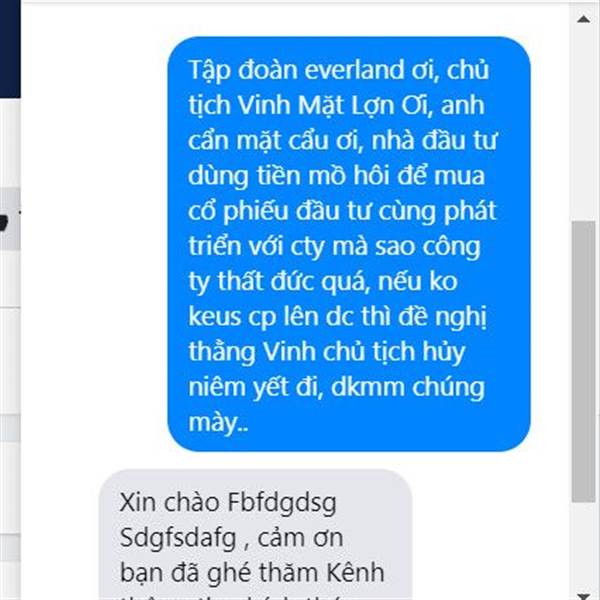
Task: Click 'Sdgfsdafg' name in the gray reply
Action: tap(178, 538)
